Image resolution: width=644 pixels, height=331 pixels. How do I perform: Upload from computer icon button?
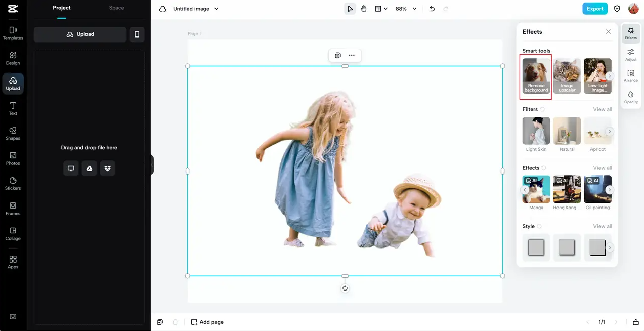(x=71, y=168)
